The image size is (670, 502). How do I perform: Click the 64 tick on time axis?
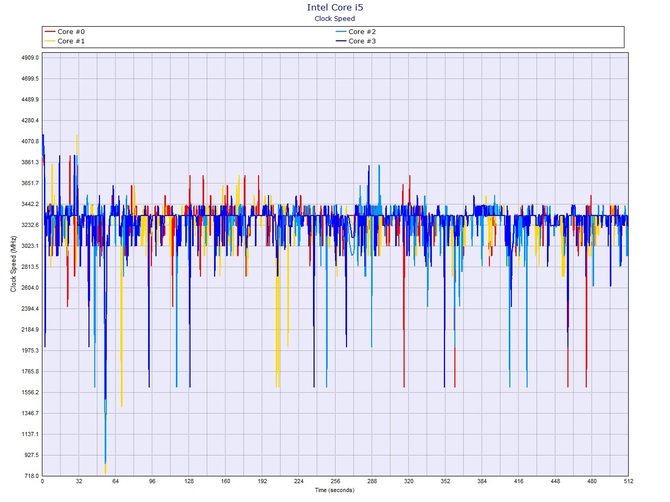115,481
